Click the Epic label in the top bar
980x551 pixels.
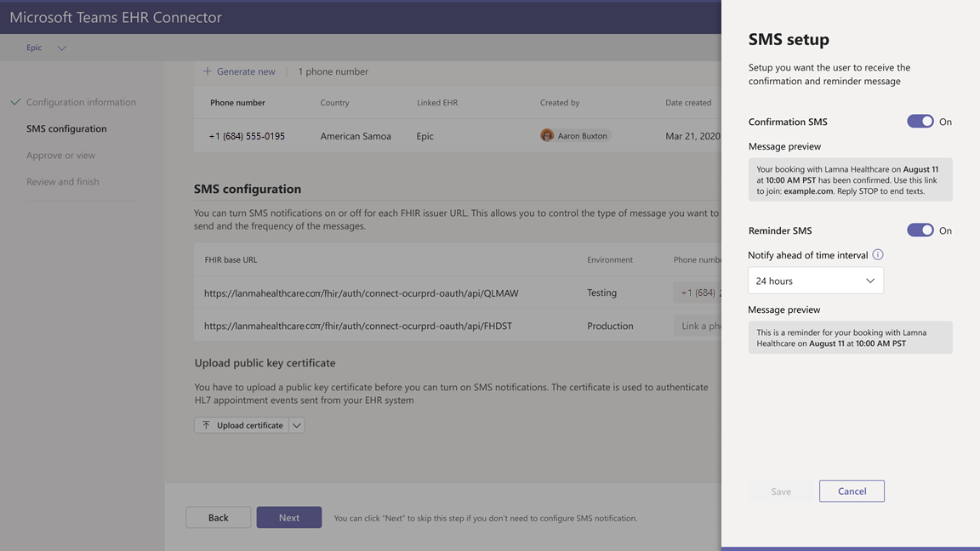[34, 48]
